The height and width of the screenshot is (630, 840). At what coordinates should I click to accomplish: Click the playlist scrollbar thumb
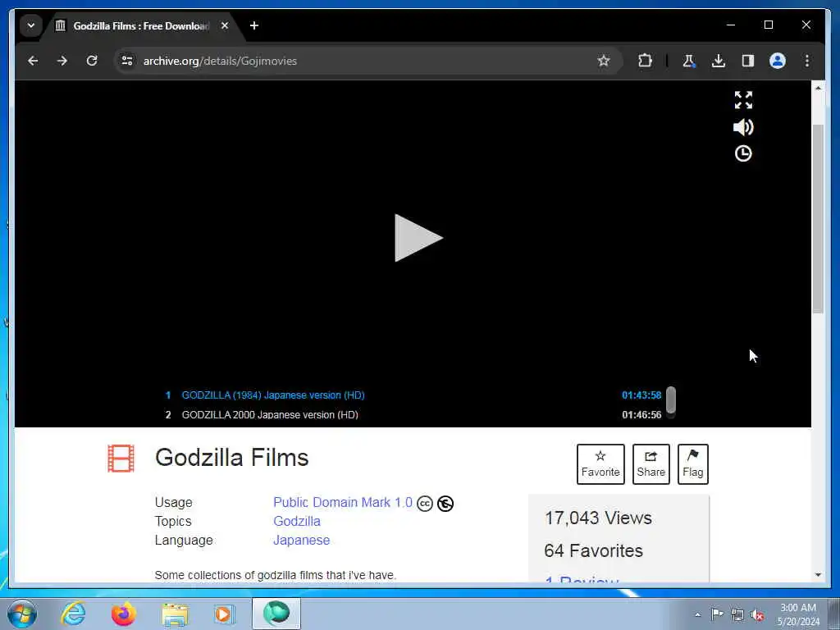pyautogui.click(x=671, y=399)
